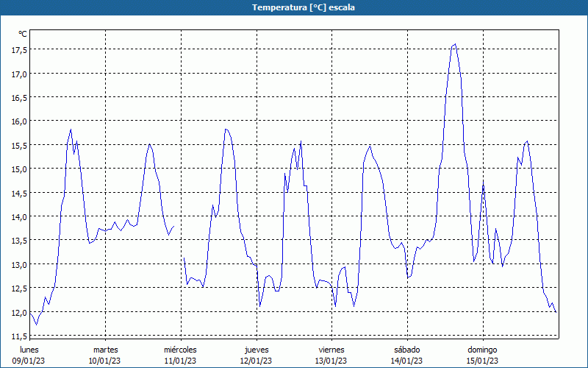Click the 10/01/23 date label

click(x=104, y=361)
